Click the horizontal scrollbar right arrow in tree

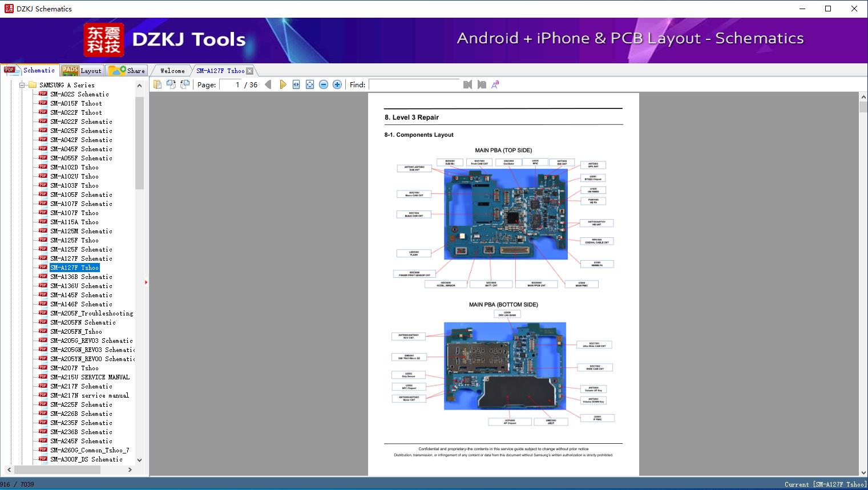(x=130, y=469)
